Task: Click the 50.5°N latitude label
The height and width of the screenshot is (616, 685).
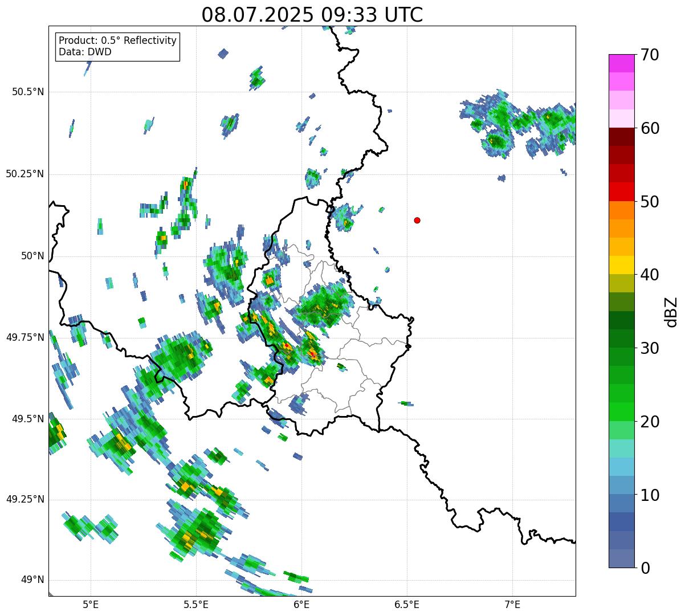Action: pyautogui.click(x=28, y=92)
